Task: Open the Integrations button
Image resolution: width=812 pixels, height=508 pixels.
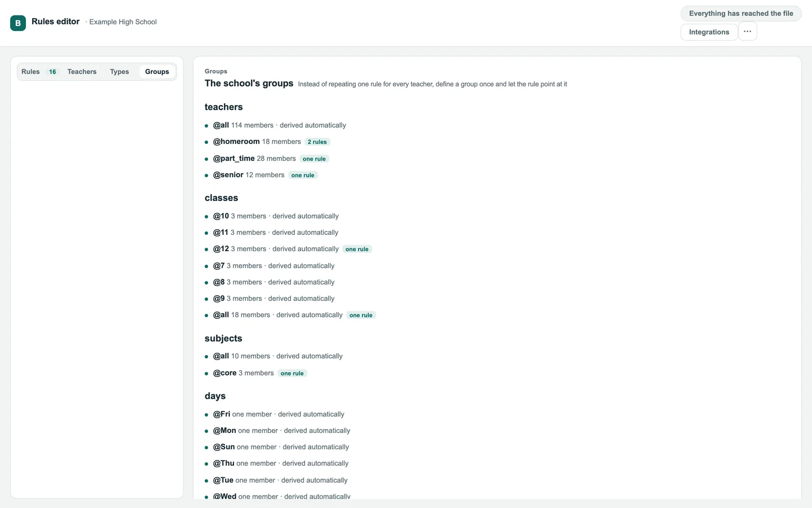Action: pos(709,32)
